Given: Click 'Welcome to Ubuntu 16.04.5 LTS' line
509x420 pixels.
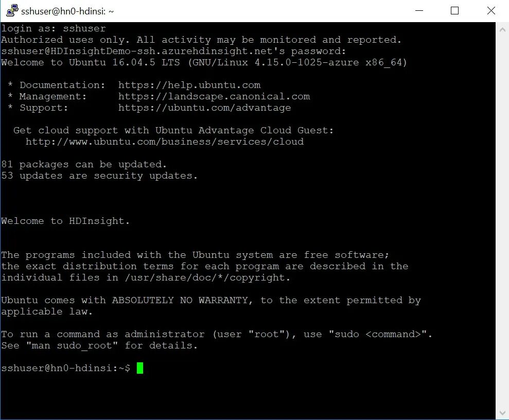Looking at the screenshot, I should [204, 62].
